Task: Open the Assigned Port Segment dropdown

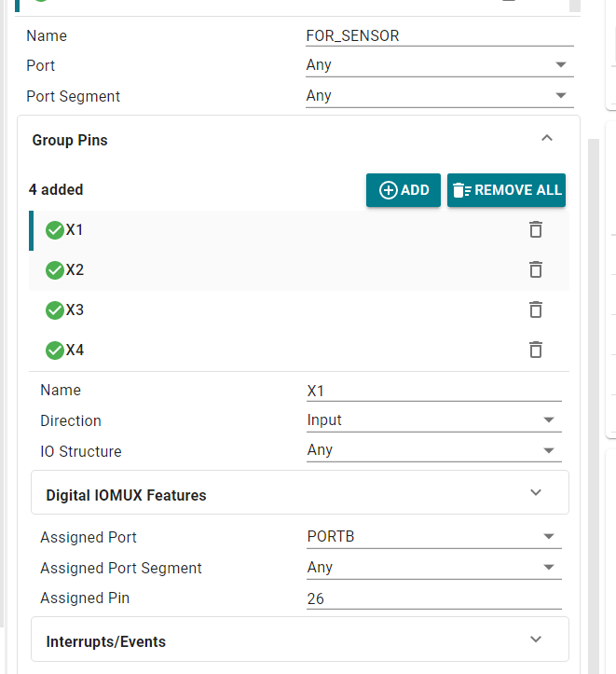Action: pyautogui.click(x=434, y=568)
